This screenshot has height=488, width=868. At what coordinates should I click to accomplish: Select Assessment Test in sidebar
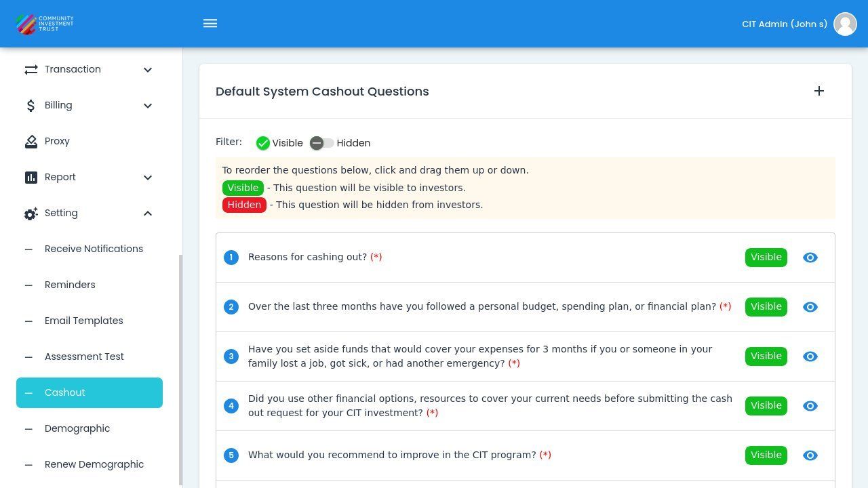tap(84, 357)
